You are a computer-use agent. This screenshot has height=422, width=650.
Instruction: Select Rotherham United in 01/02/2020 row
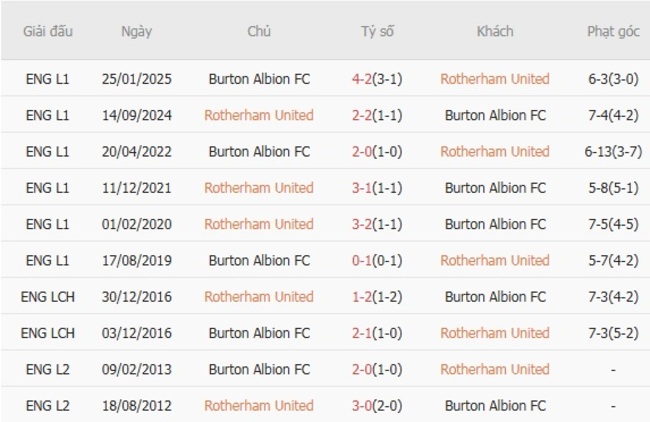(x=259, y=224)
